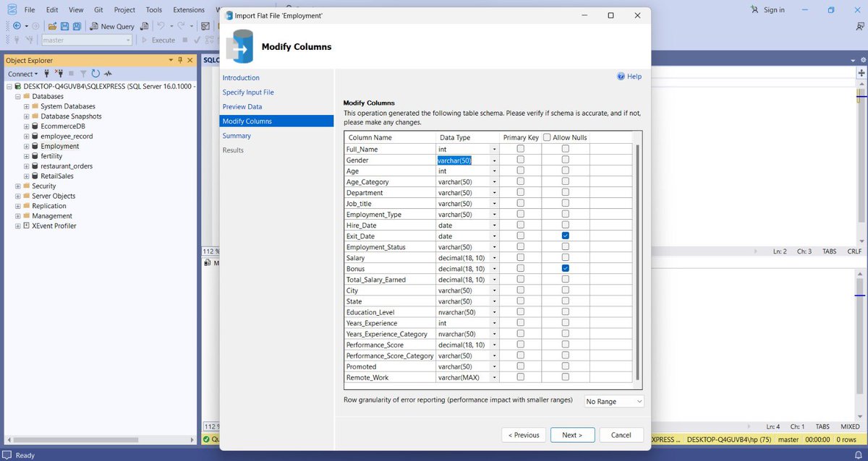Click the Save All icon in toolbar
This screenshot has width=868, height=461.
75,26
